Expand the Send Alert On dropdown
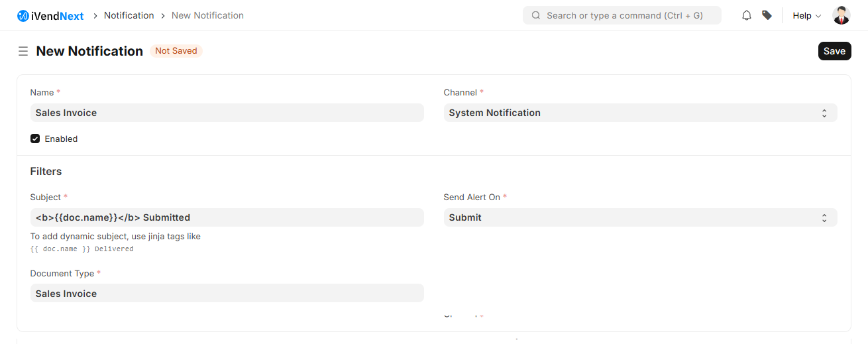 coord(633,218)
